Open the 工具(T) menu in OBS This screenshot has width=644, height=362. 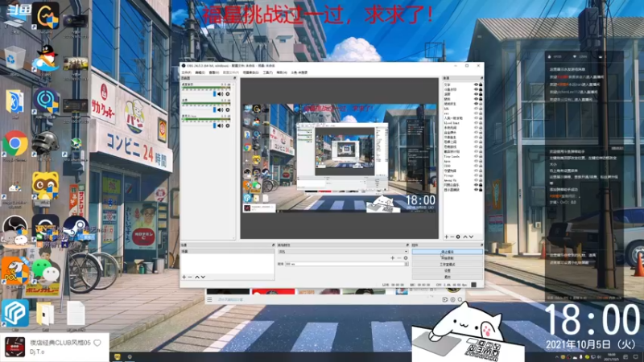(268, 72)
